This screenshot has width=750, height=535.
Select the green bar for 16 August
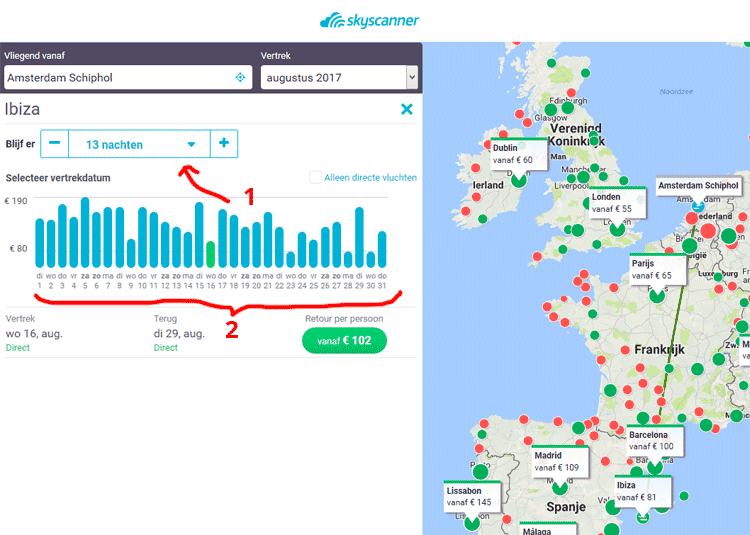click(210, 254)
